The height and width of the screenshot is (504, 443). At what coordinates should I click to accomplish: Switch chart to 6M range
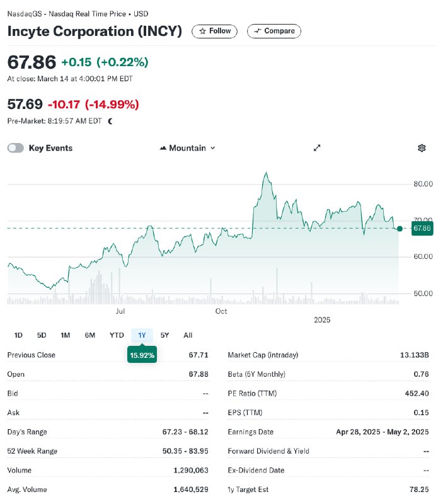click(x=89, y=335)
